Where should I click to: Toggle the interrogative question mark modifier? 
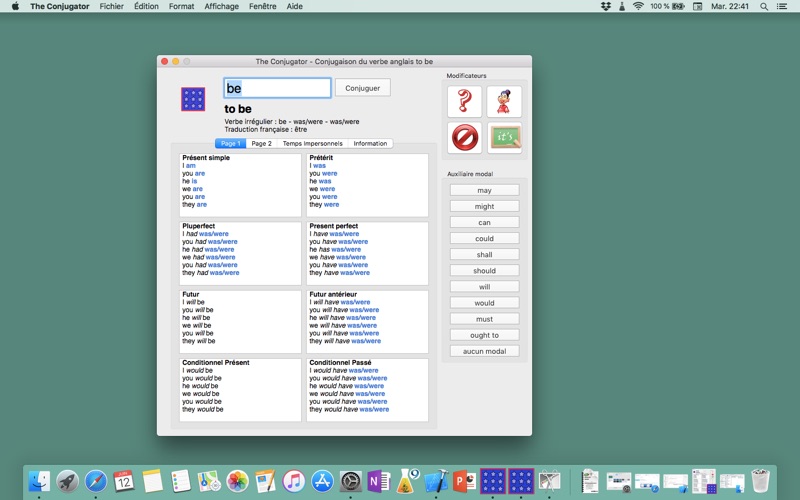click(464, 102)
